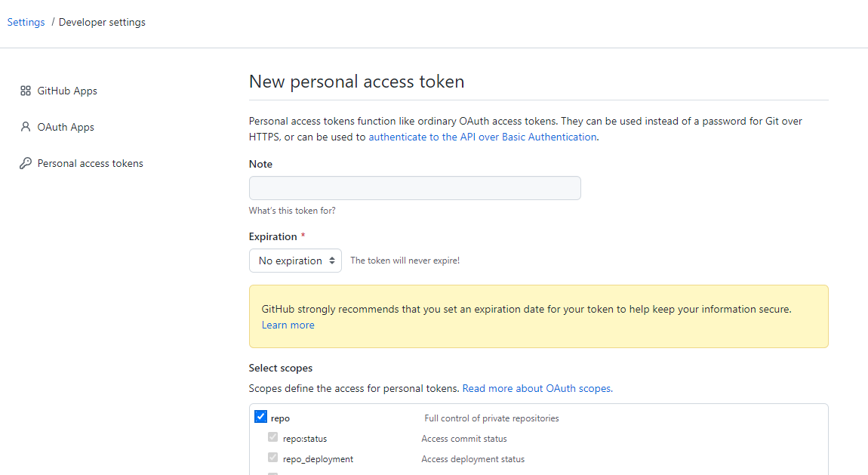Image resolution: width=868 pixels, height=475 pixels.
Task: Navigate to Settings via the breadcrumb
Action: point(26,22)
